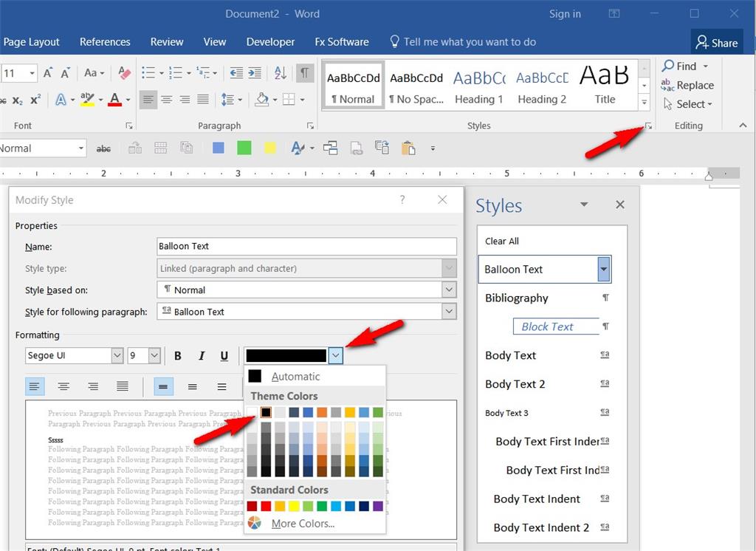Screen dimensions: 756x551
Task: Toggle show paragraph marks pilcrow
Action: [305, 73]
